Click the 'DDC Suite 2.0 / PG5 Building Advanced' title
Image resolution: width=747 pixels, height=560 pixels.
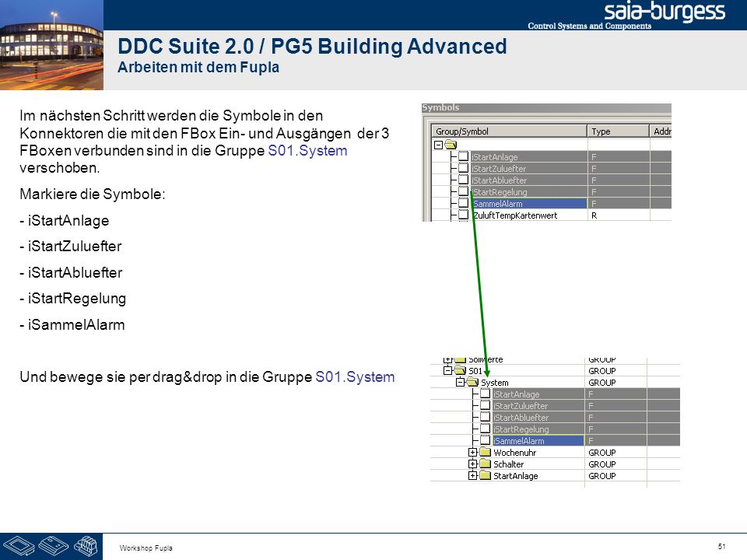pos(312,46)
